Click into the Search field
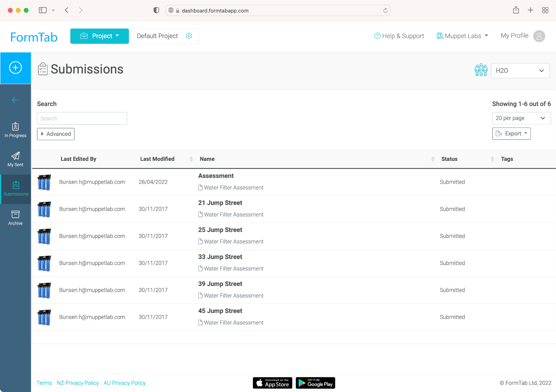556x392 pixels. coord(82,118)
